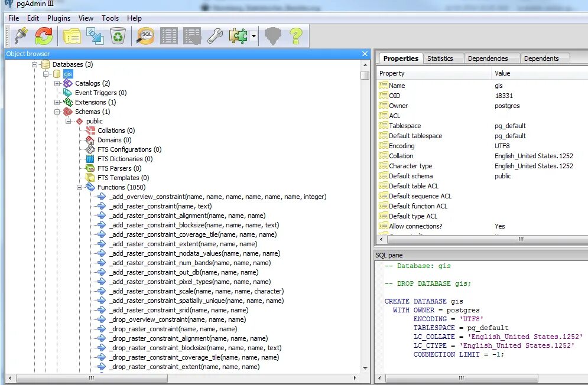Viewport: 588px width, 385px height.
Task: Open the Edit menu
Action: (33, 18)
